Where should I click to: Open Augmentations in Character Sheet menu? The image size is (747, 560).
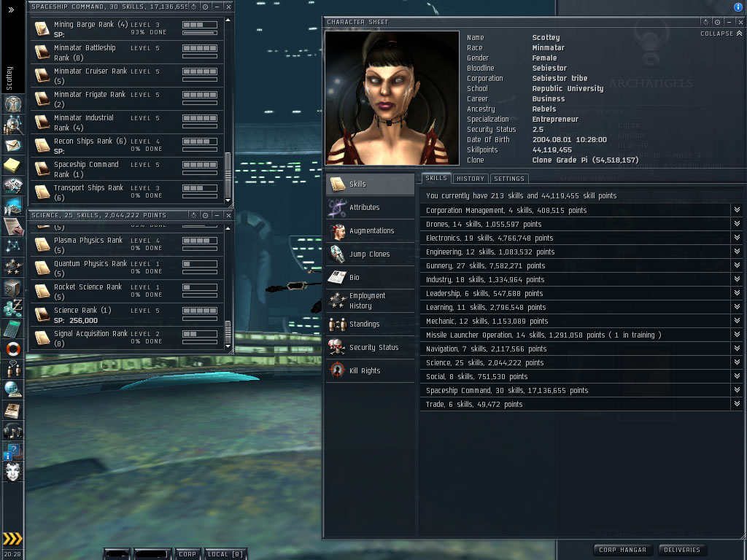[x=370, y=231]
